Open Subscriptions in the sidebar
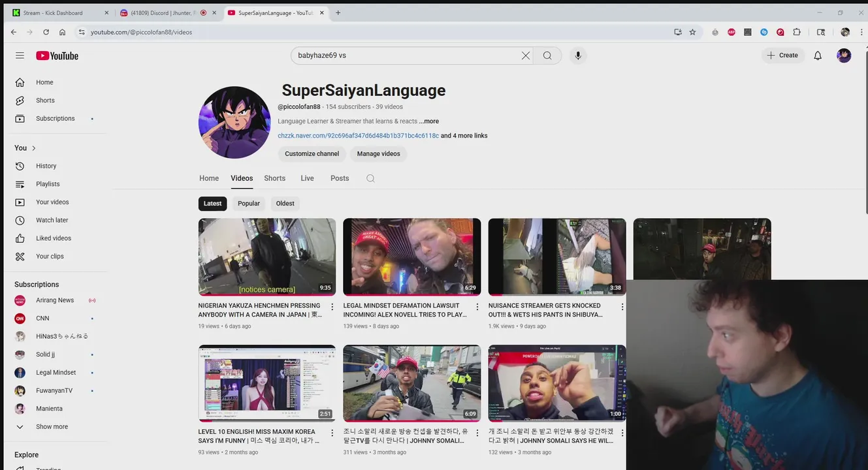Image resolution: width=868 pixels, height=470 pixels. pyautogui.click(x=56, y=119)
